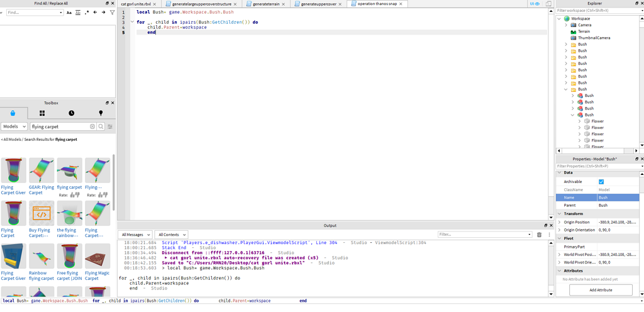Toggle whole word matching in Find panel
Screen dimensions: 644x312
pyautogui.click(x=78, y=13)
